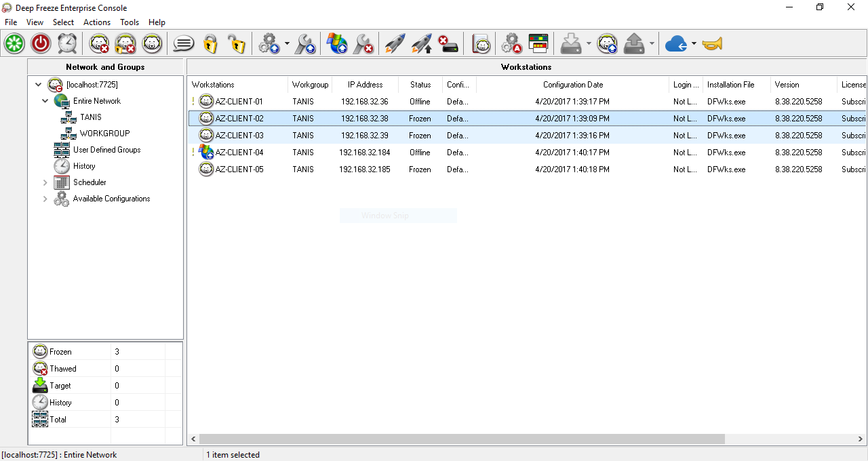Click the bear with blue arrow update icon
This screenshot has width=868, height=461.
[x=607, y=44]
